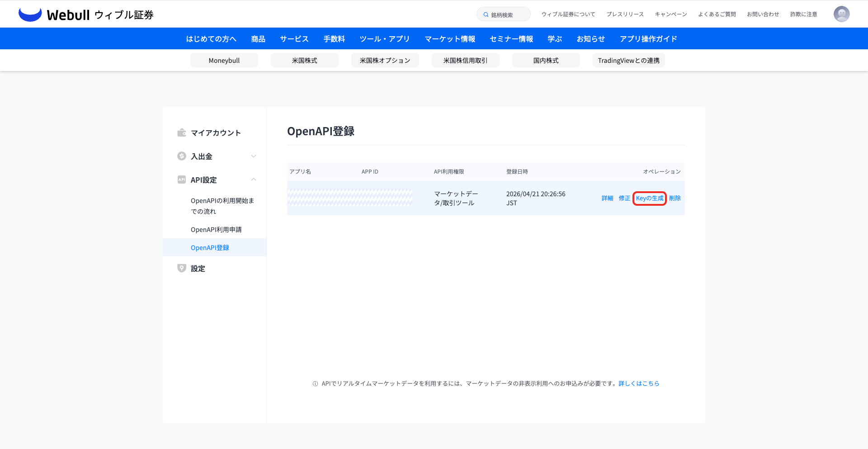Click the API icon beside API設定
This screenshot has width=868, height=449.
coord(182,180)
